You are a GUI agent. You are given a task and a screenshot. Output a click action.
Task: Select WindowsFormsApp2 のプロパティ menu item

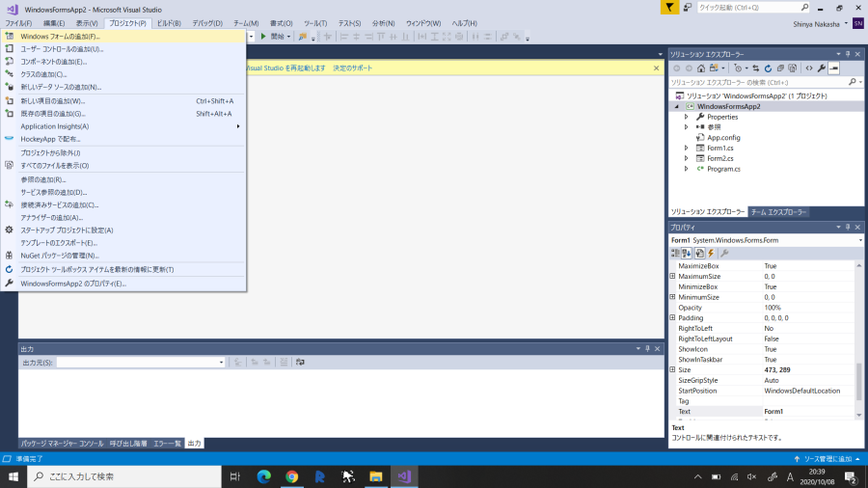[x=124, y=284]
